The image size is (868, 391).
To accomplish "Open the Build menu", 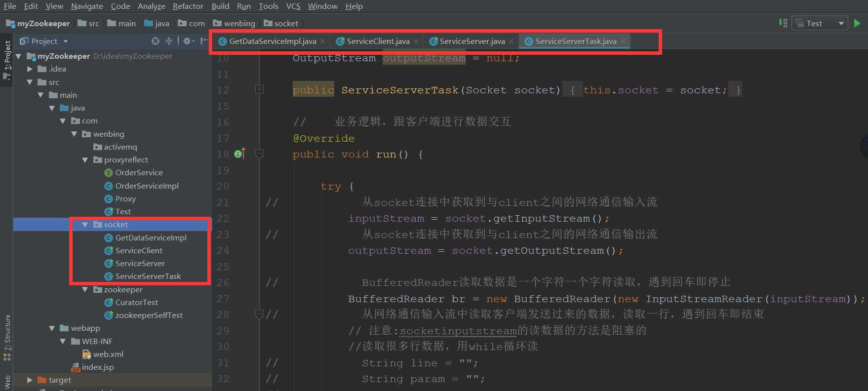I will point(220,6).
